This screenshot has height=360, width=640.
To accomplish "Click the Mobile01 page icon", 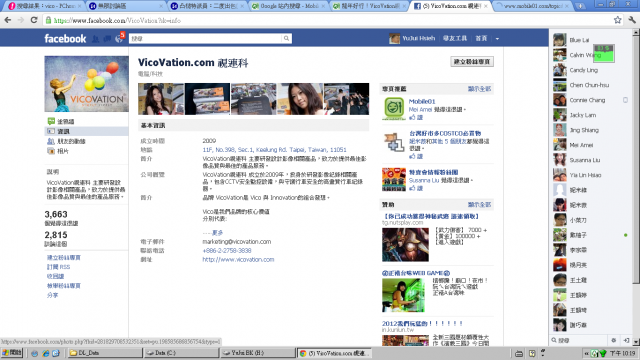I will tap(393, 109).
